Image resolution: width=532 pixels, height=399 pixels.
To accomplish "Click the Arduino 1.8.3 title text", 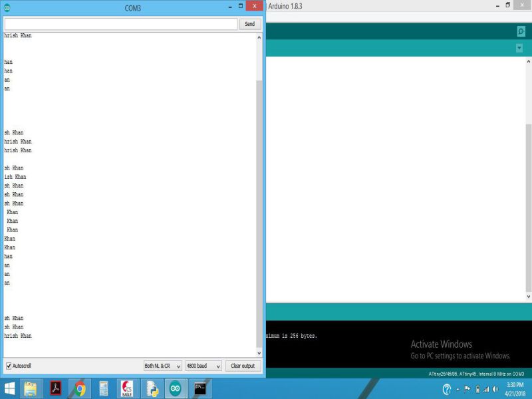I will [x=285, y=6].
